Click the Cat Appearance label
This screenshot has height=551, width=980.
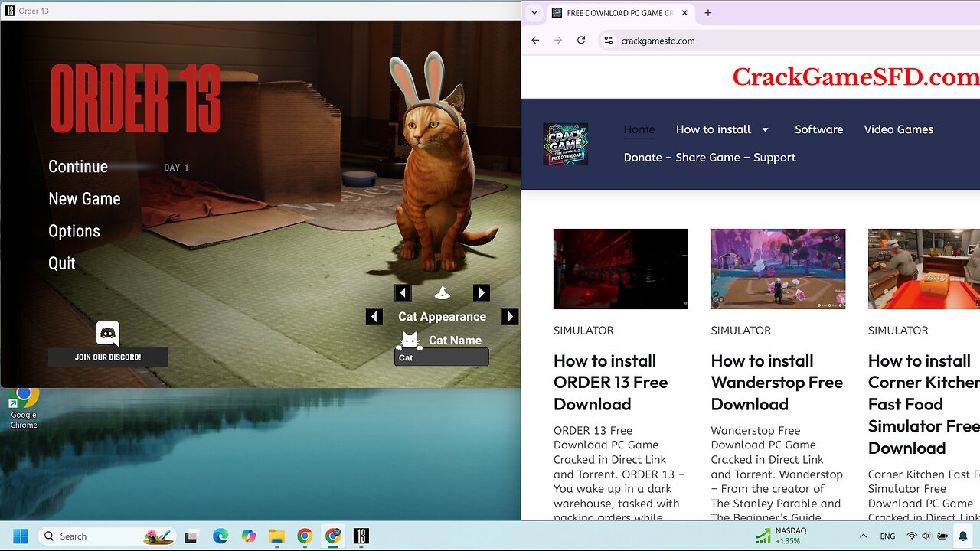(x=442, y=316)
